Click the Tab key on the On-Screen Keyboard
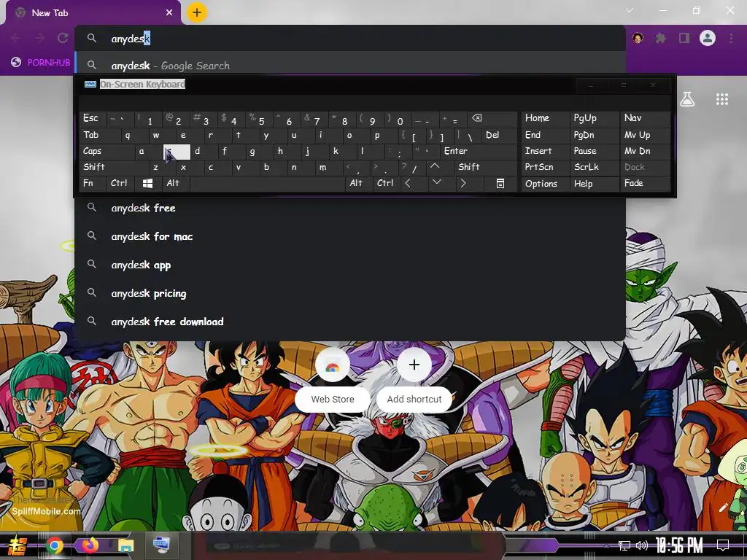Screen dimensions: 747x560 pyautogui.click(x=99, y=135)
